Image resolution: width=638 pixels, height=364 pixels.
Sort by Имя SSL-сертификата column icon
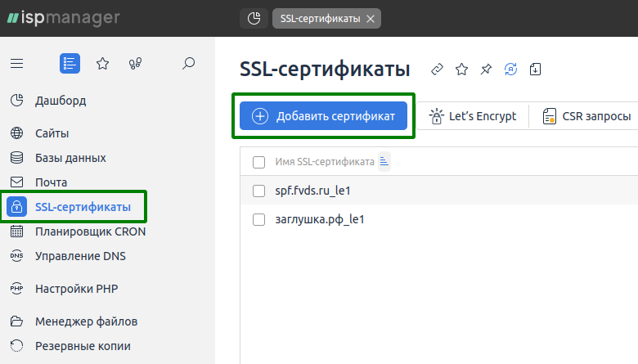[384, 162]
